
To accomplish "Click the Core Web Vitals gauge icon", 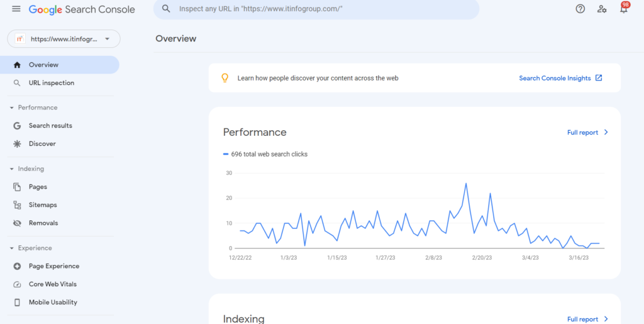I will [x=17, y=284].
